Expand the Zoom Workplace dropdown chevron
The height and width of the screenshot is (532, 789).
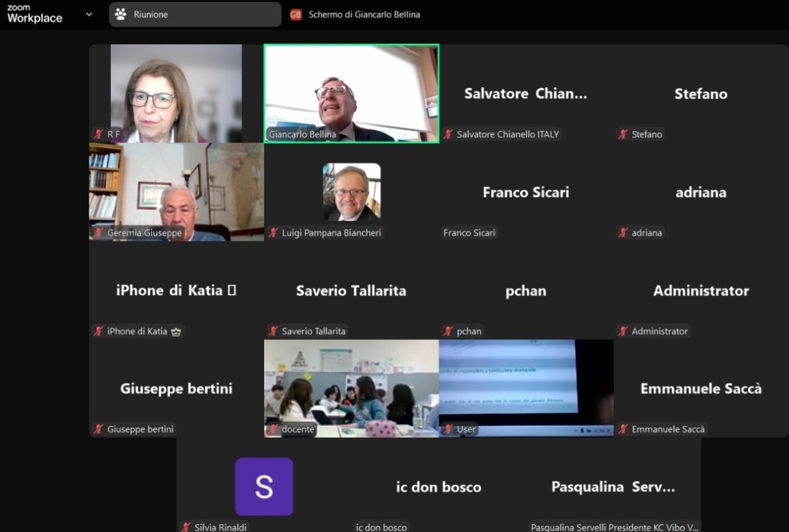coord(89,14)
